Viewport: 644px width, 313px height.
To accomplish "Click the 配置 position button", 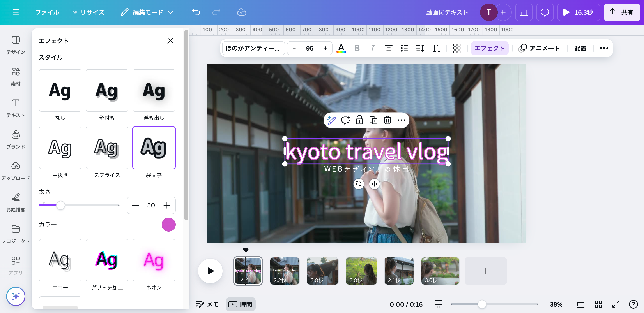I will 580,48.
